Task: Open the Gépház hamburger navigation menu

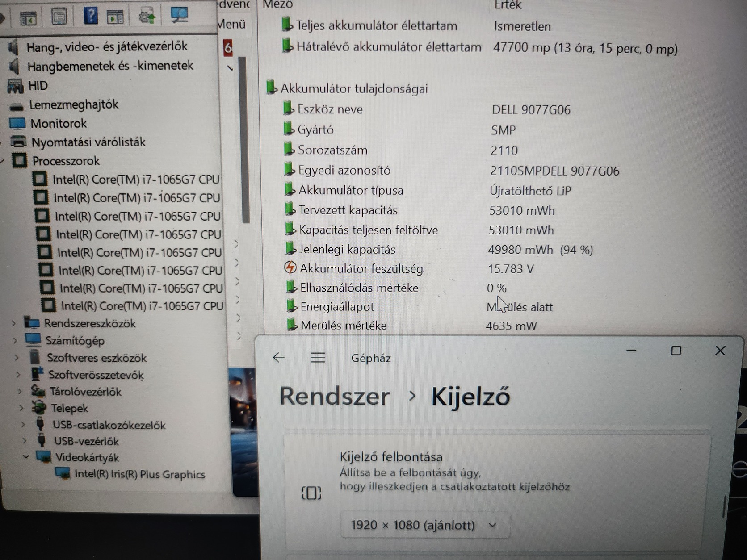Action: pos(318,357)
